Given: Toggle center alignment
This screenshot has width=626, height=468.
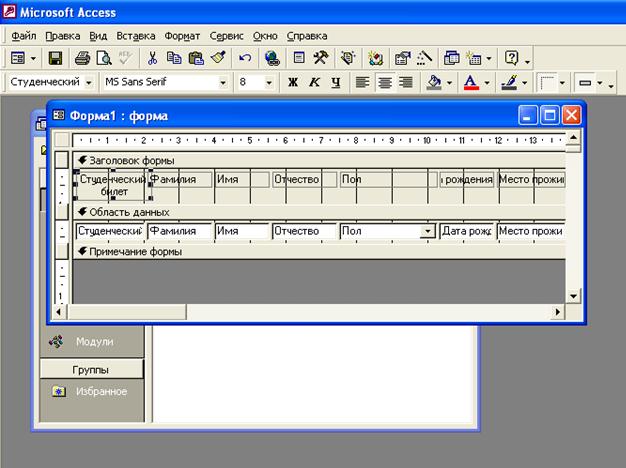Looking at the screenshot, I should (385, 82).
